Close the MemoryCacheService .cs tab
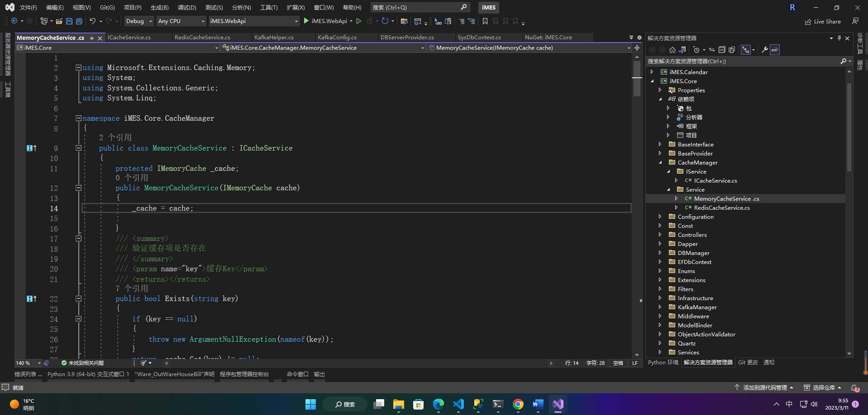This screenshot has width=868, height=415. coord(100,38)
